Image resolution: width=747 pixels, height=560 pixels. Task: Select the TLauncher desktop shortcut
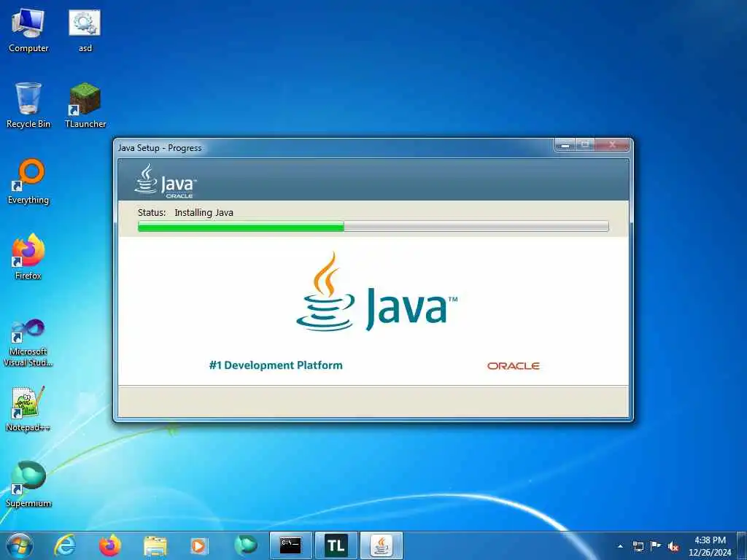pos(85,105)
